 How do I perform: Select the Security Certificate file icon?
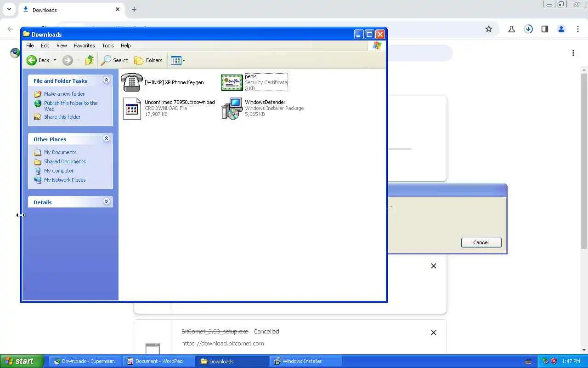point(232,83)
